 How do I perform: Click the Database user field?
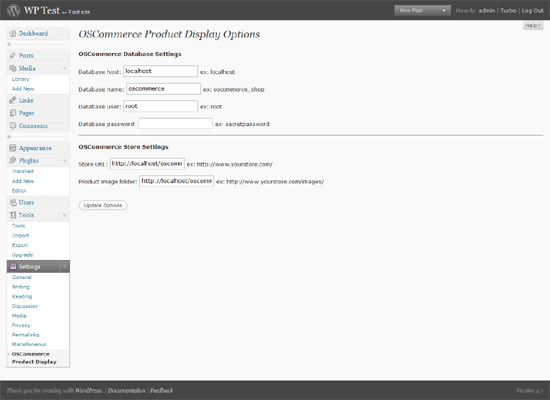point(160,106)
